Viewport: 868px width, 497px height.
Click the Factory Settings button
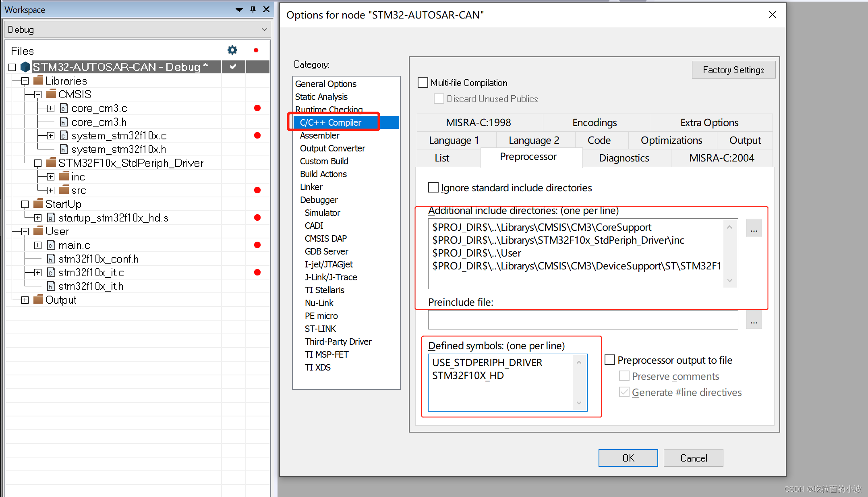733,70
